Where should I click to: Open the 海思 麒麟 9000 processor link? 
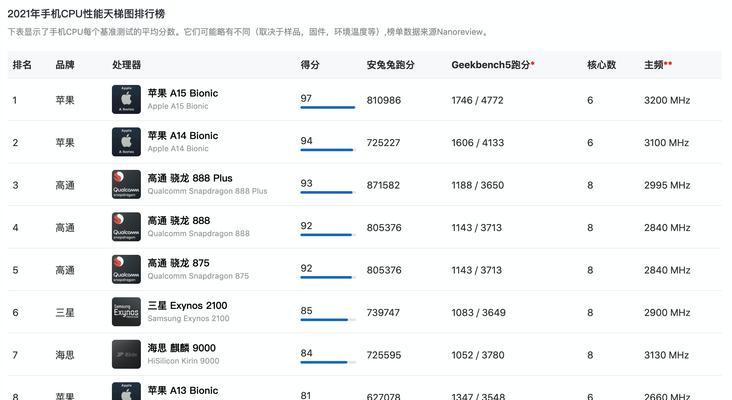tap(182, 348)
